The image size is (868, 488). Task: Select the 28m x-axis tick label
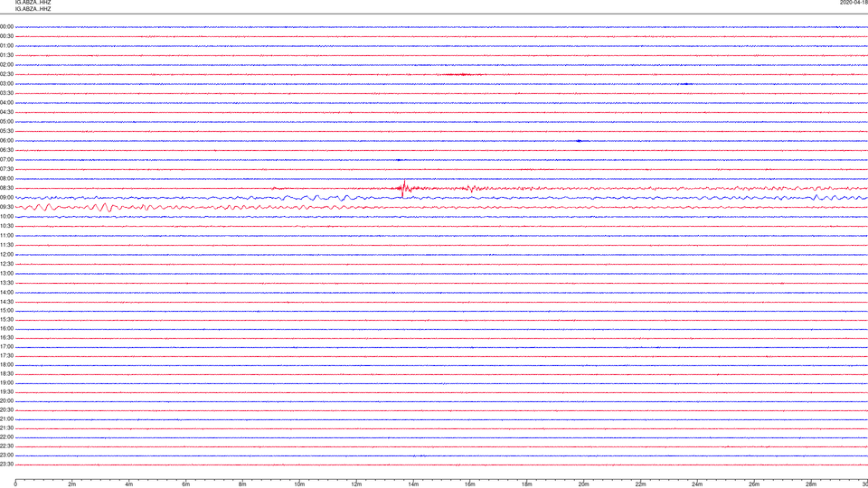click(811, 484)
